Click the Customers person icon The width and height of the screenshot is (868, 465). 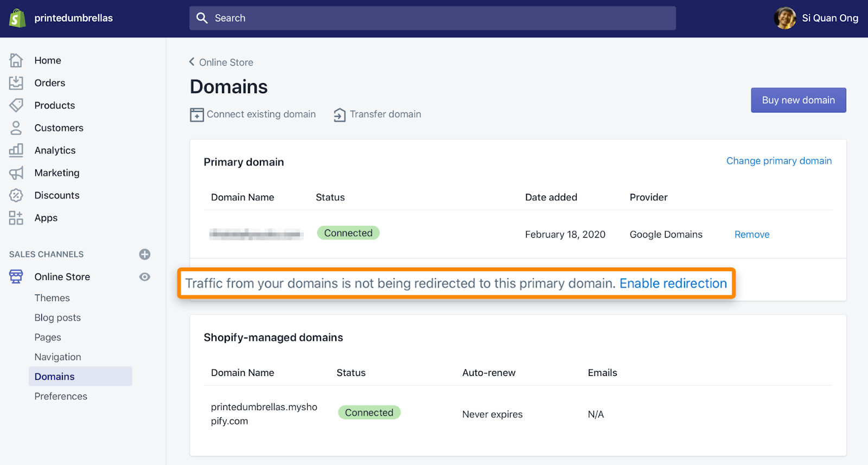click(16, 128)
